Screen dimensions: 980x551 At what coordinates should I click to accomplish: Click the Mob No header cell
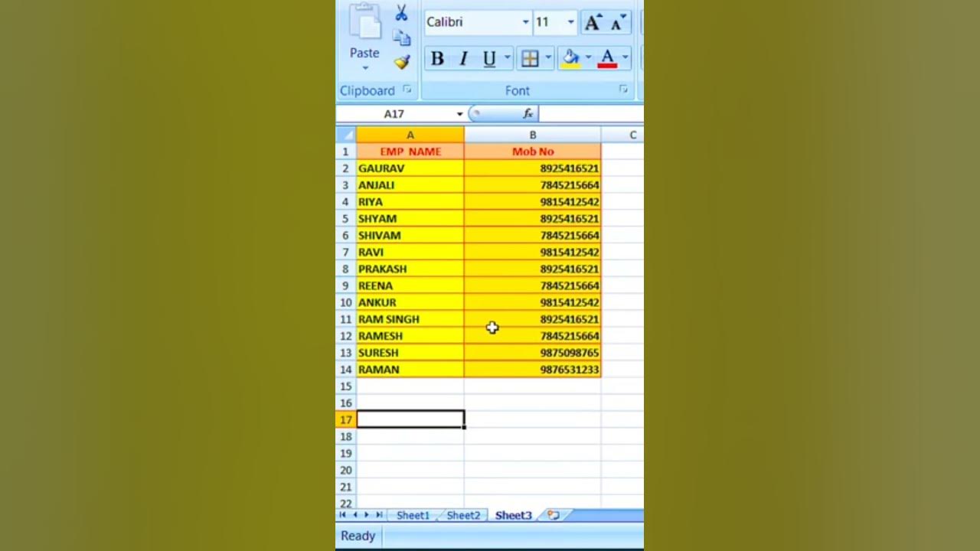pyautogui.click(x=533, y=152)
